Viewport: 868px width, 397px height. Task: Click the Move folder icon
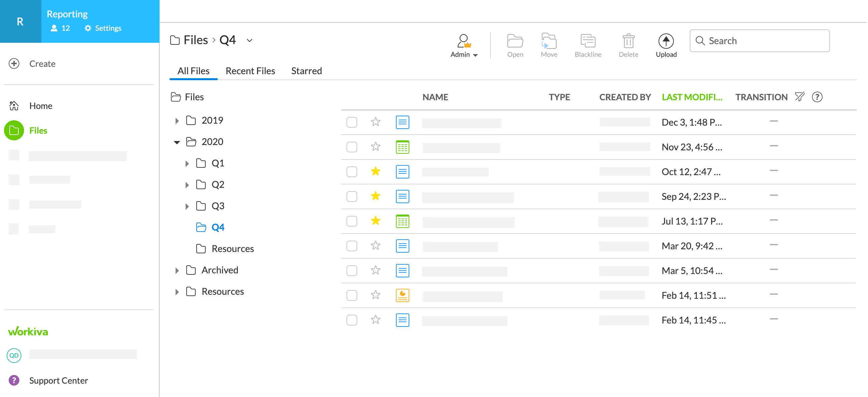(548, 41)
